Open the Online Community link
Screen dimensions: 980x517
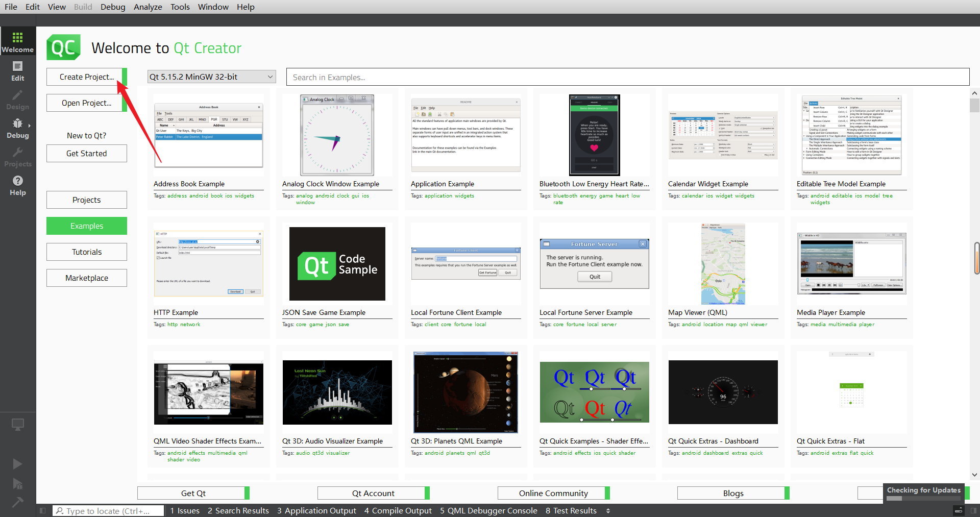coord(554,493)
